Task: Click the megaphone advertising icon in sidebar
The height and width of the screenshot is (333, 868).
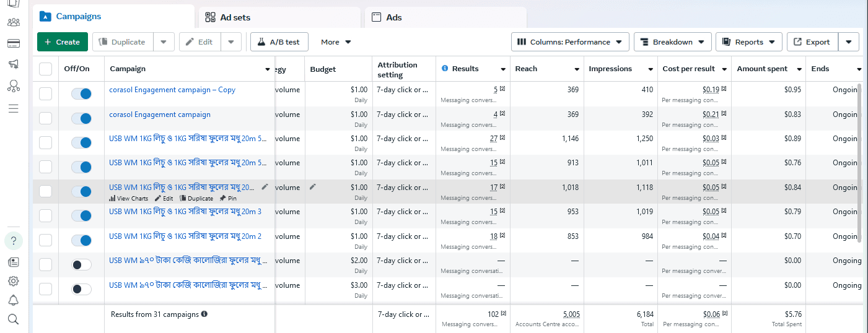Action: [14, 64]
